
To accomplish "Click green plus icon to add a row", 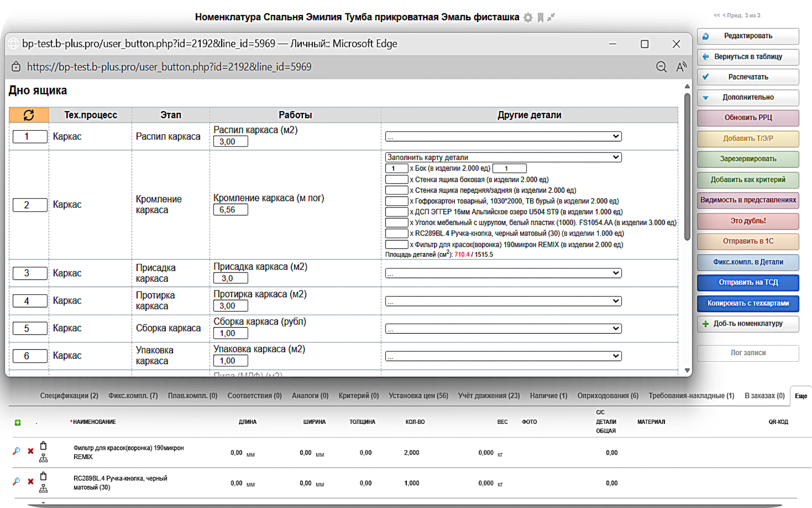I will point(18,422).
